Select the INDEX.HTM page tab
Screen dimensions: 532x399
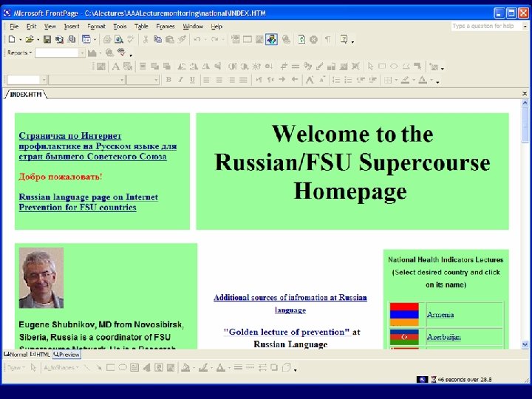25,95
